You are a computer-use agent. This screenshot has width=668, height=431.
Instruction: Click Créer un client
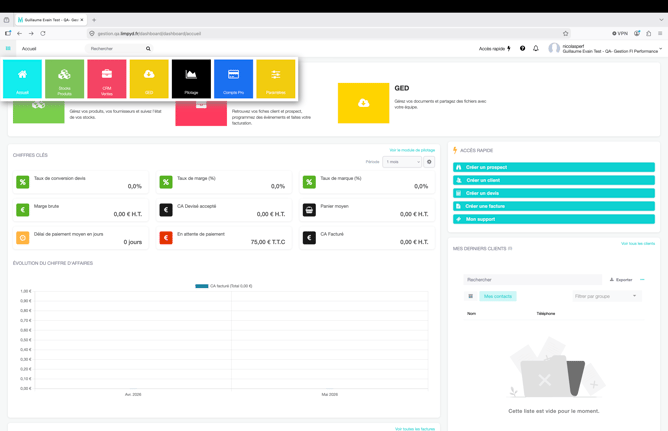pyautogui.click(x=554, y=180)
